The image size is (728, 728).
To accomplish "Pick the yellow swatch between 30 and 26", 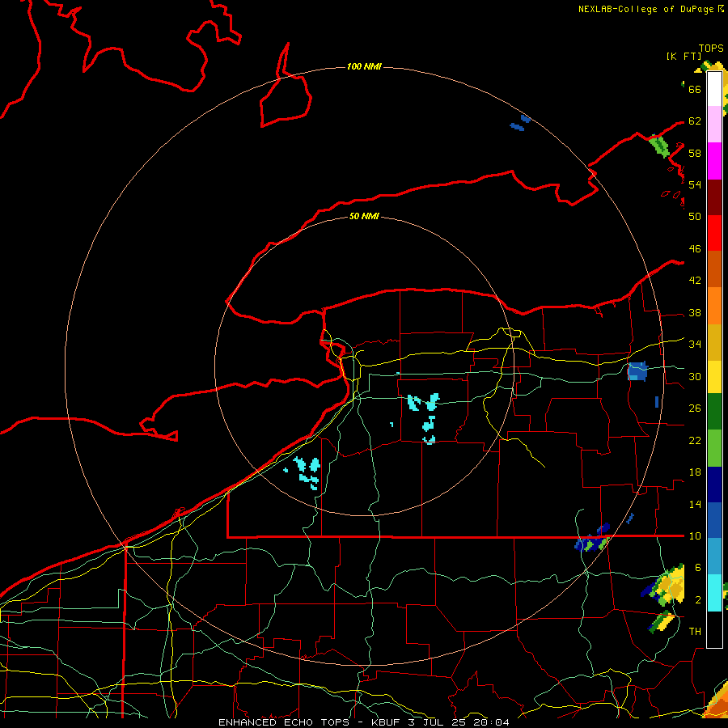I will click(714, 377).
